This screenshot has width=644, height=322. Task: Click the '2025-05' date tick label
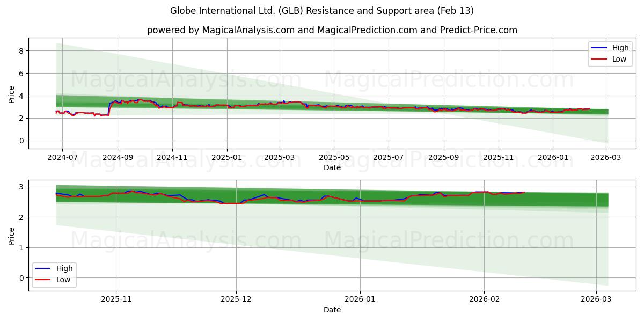point(334,158)
